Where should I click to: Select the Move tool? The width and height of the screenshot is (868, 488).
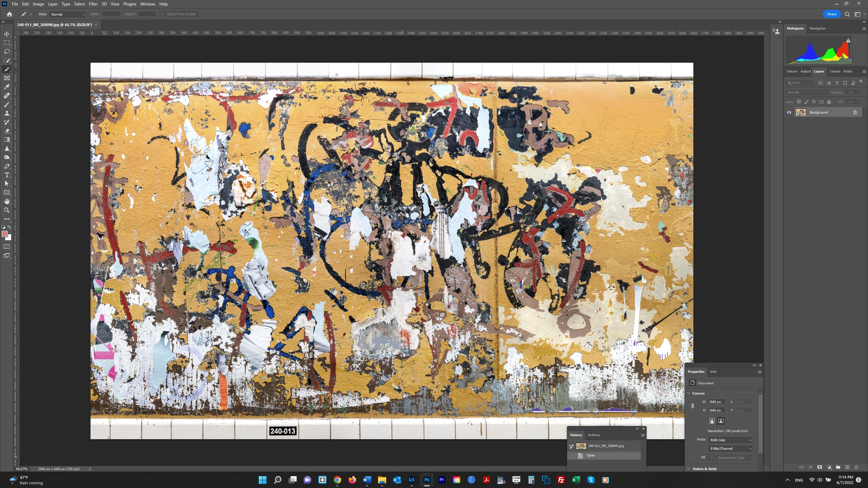[7, 34]
